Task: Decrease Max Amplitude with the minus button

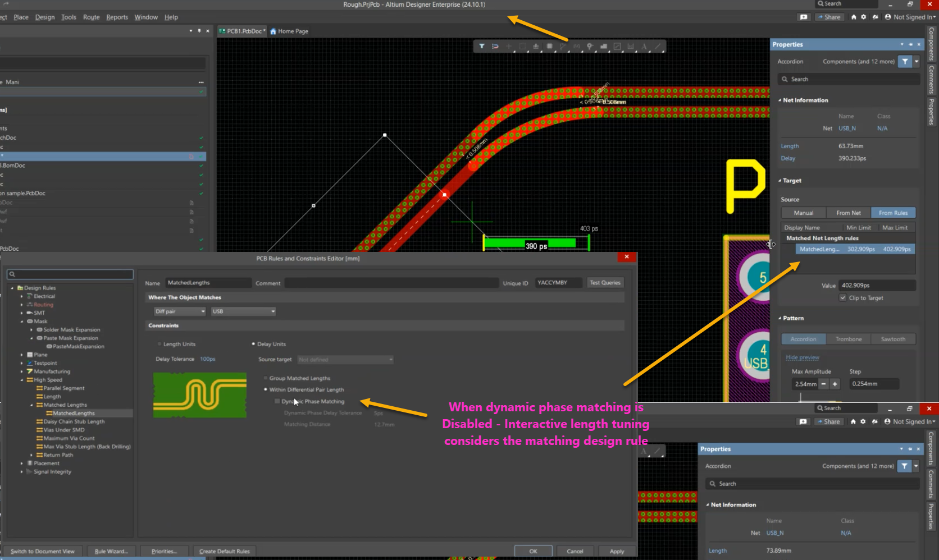Action: tap(823, 384)
